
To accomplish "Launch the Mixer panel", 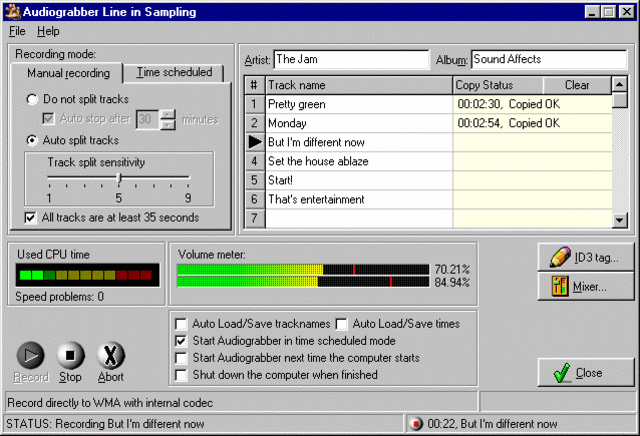I will coord(585,287).
